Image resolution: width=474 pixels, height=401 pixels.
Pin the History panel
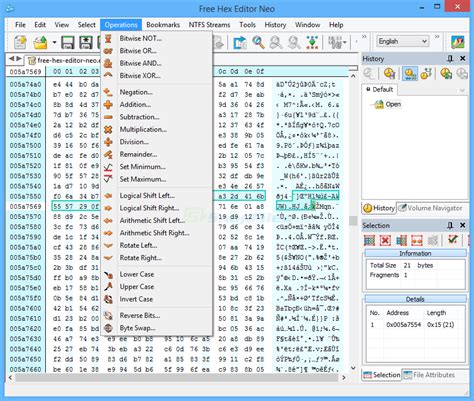coord(450,59)
